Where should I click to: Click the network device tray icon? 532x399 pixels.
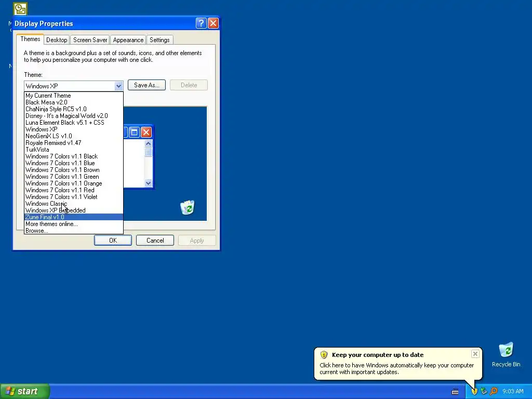pyautogui.click(x=484, y=391)
